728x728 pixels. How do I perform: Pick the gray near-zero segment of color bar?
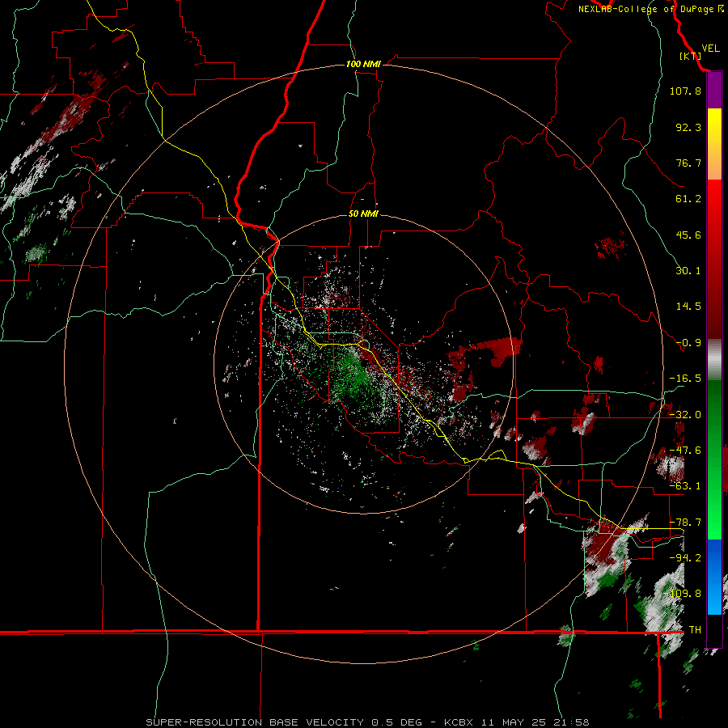pyautogui.click(x=714, y=360)
